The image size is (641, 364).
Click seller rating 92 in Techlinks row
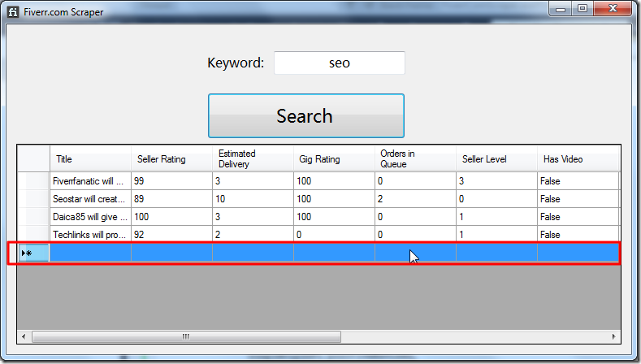pos(171,234)
